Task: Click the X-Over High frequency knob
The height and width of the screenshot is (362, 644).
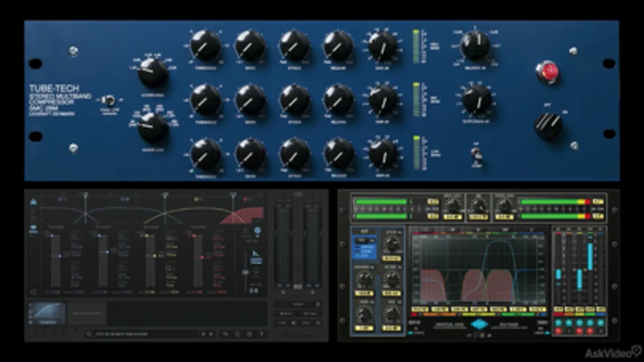Action: pos(153,73)
